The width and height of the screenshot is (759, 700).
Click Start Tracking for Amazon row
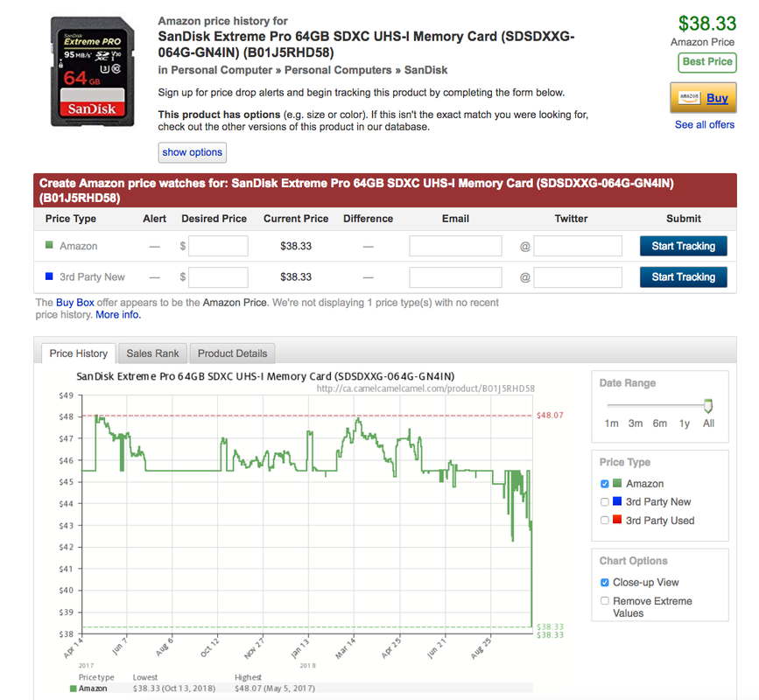tap(683, 246)
